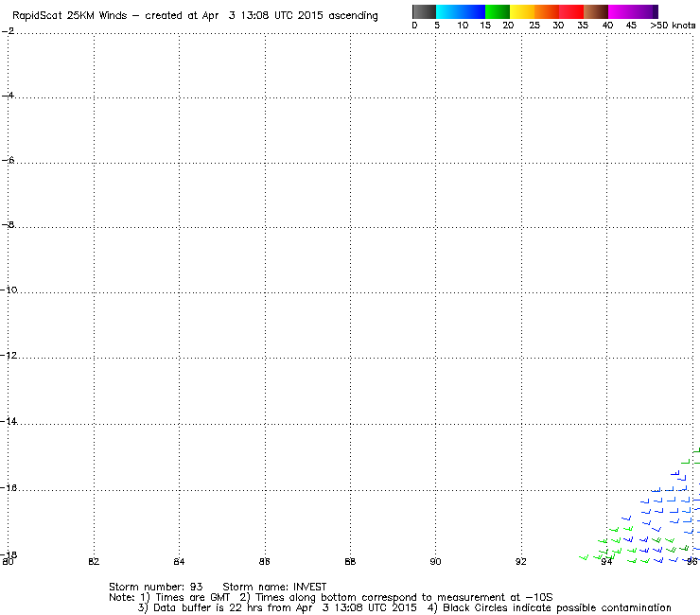The width and height of the screenshot is (700, 615).
Task: Click the 'Data buffer is 22 hrs' note
Action: pyautogui.click(x=207, y=607)
